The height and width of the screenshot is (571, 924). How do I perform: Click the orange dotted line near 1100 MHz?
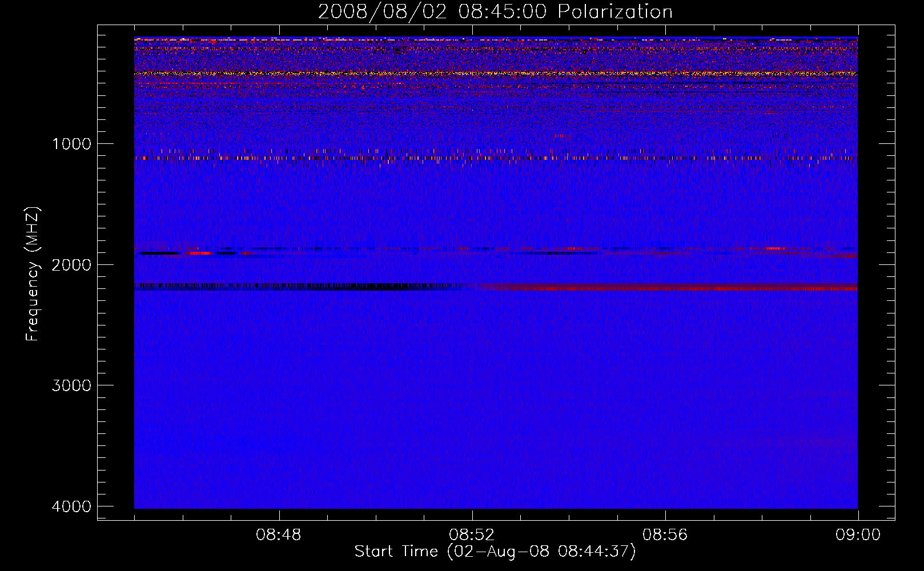496,158
